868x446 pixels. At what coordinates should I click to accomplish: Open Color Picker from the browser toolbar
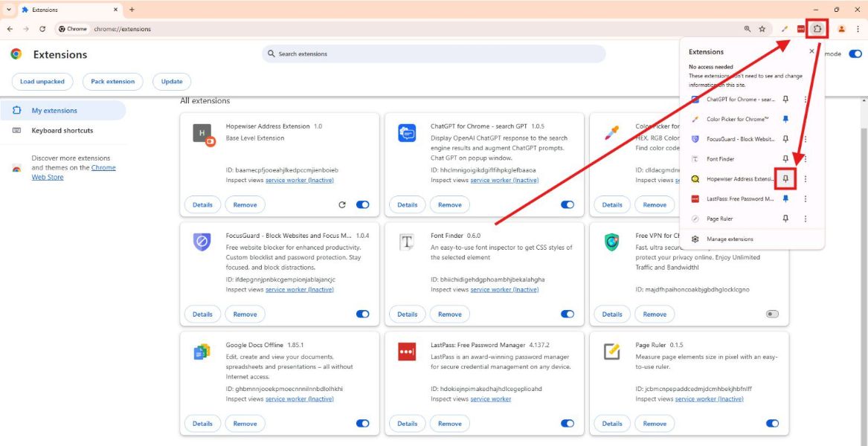click(785, 29)
